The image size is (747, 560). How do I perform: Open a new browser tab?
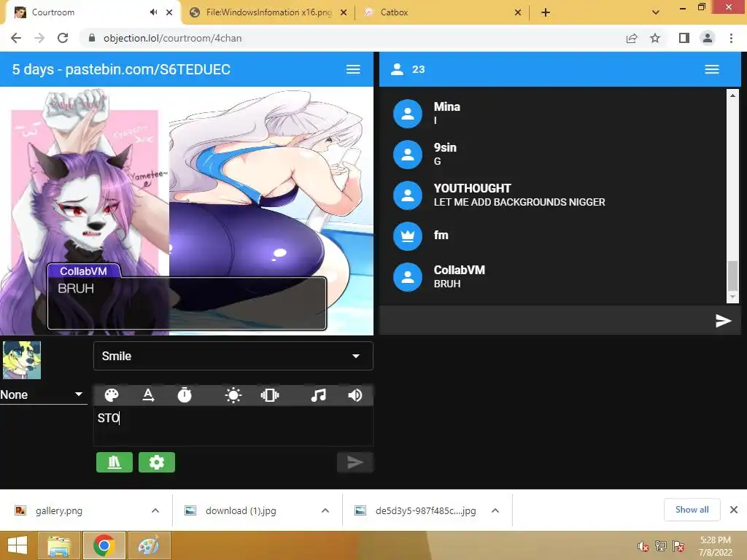(546, 12)
